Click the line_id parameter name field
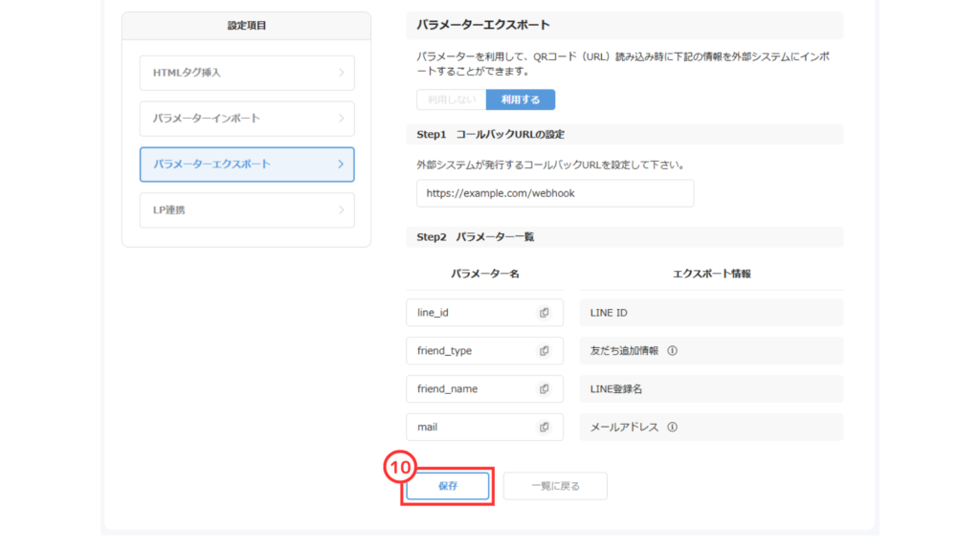980x551 pixels. coord(469,313)
